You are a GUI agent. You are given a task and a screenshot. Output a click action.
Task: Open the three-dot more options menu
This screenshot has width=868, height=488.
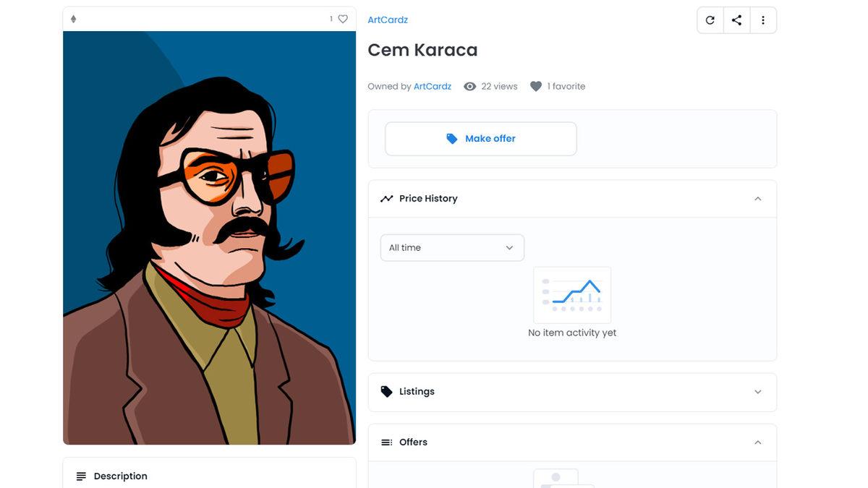[x=763, y=20]
